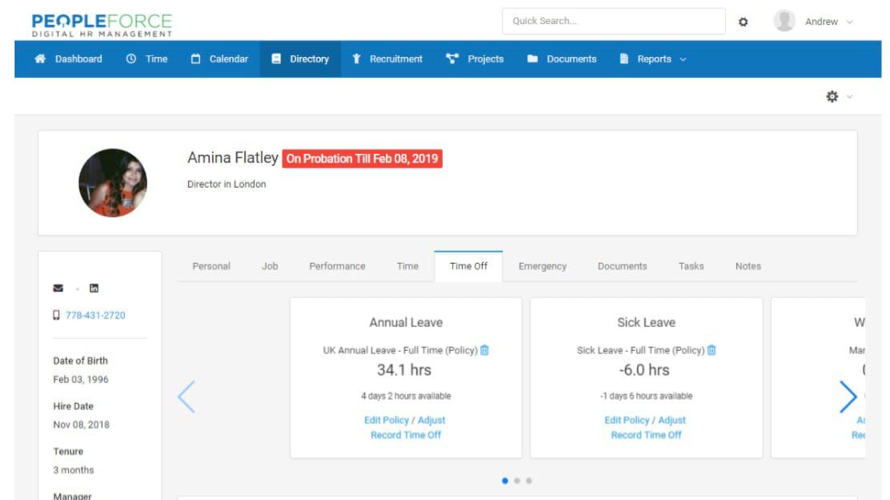Click Adjust link under Sick Leave
The image size is (890, 500).
672,420
